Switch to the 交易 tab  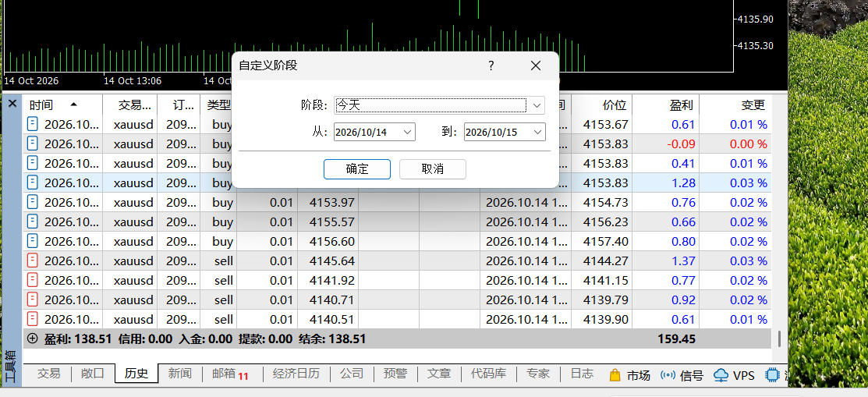(x=48, y=374)
